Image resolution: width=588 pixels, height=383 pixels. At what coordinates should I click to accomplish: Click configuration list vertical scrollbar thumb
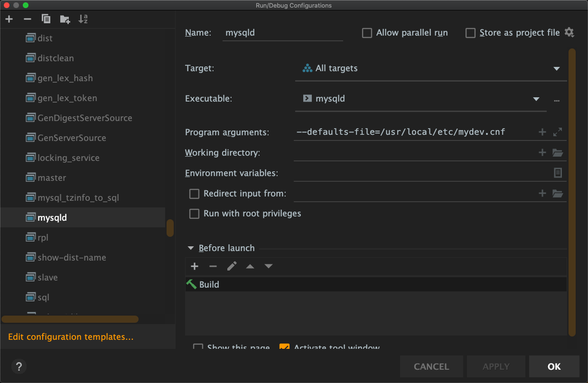click(x=170, y=228)
